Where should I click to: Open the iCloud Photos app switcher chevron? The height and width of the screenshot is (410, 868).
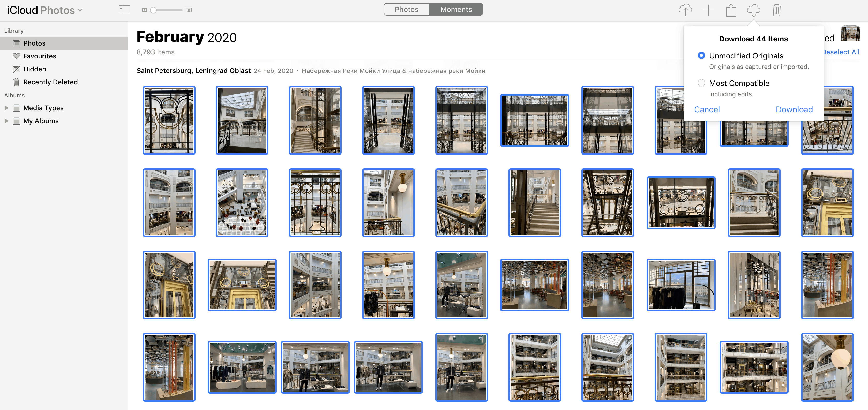tap(80, 10)
